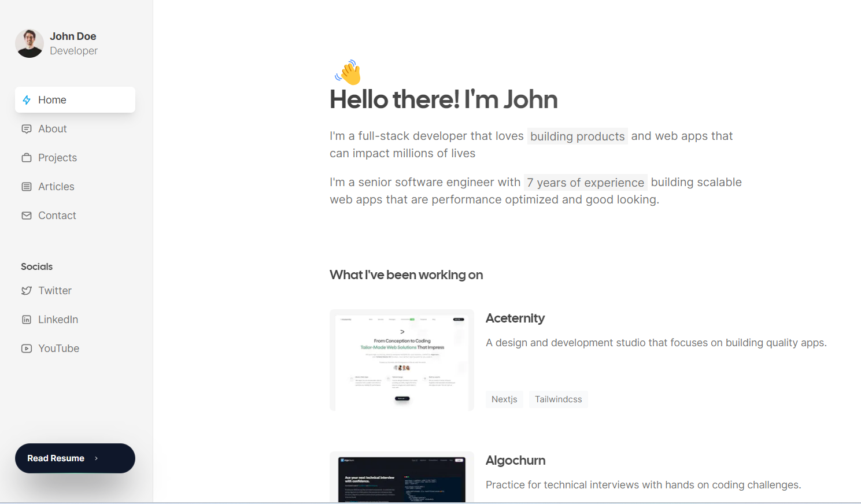This screenshot has height=504, width=861.
Task: Click John Doe's profile avatar
Action: tap(29, 43)
